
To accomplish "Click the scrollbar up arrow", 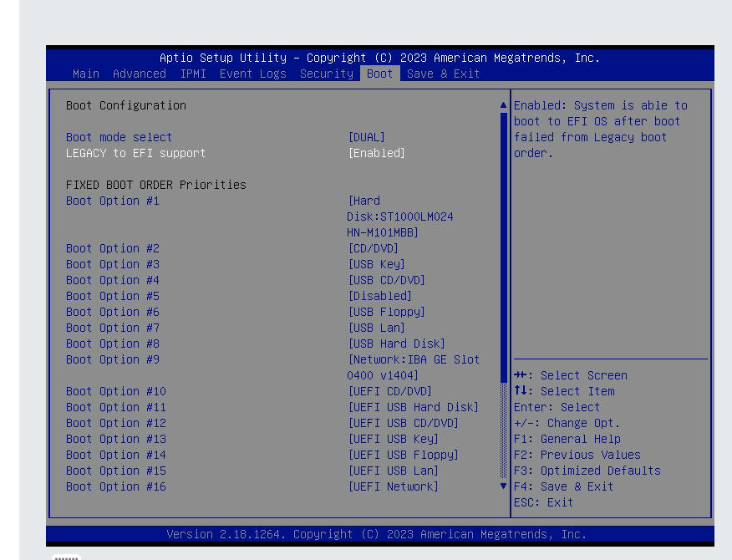I will pos(503,104).
